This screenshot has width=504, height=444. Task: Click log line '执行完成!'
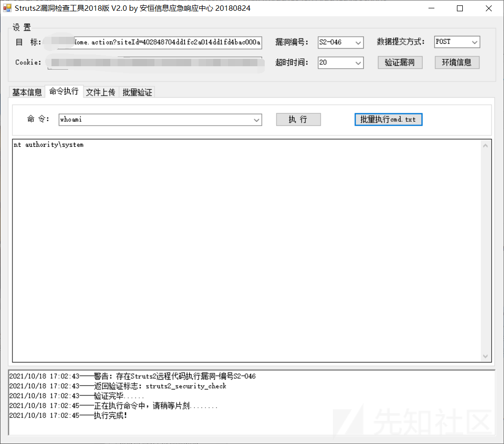pyautogui.click(x=68, y=416)
